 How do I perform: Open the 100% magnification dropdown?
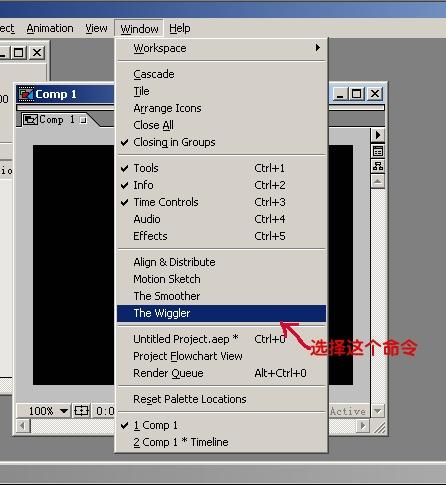[x=64, y=411]
